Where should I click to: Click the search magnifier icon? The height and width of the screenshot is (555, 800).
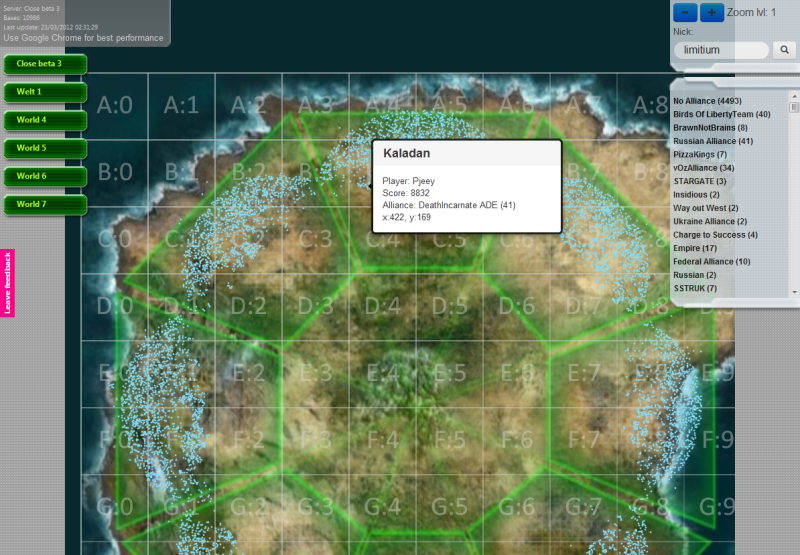[784, 50]
